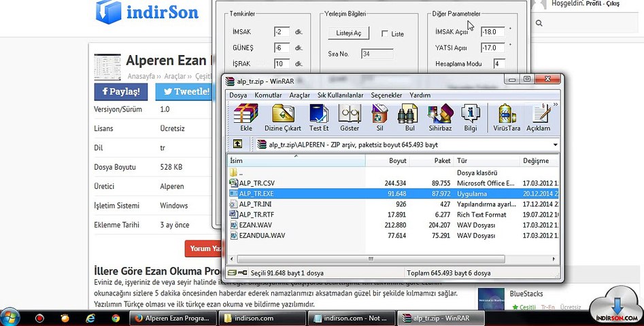
Task: Click the horizontal scrollbar left arrow
Action: pyautogui.click(x=232, y=259)
